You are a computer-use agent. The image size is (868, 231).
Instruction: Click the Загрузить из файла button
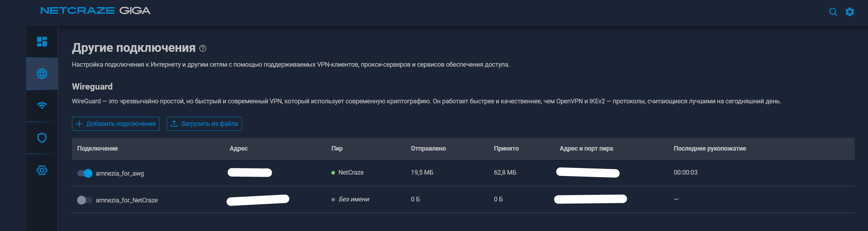[204, 124]
